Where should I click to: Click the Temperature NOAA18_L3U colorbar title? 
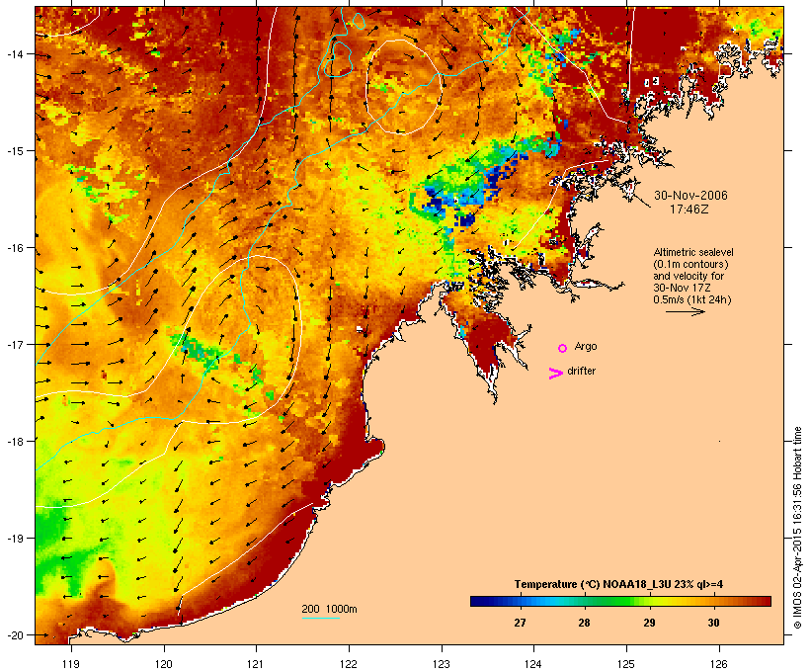[x=618, y=584]
